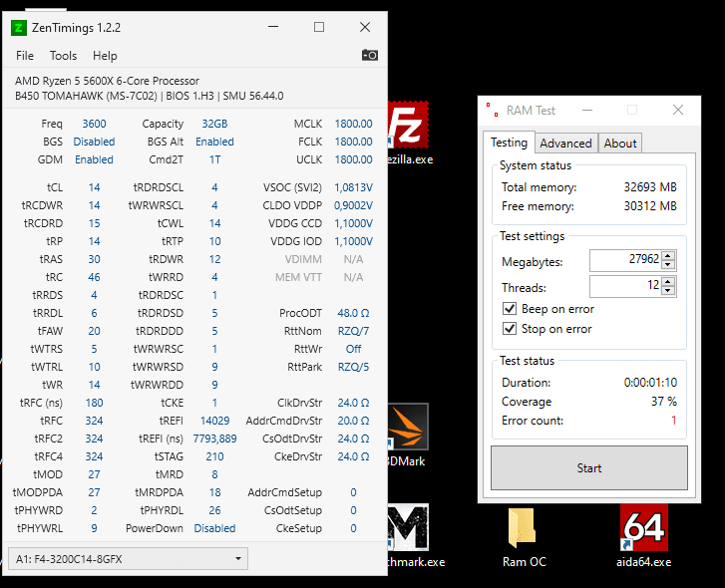Decrease Threads with the down stepper arrow
The width and height of the screenshot is (725, 588).
pyautogui.click(x=668, y=291)
